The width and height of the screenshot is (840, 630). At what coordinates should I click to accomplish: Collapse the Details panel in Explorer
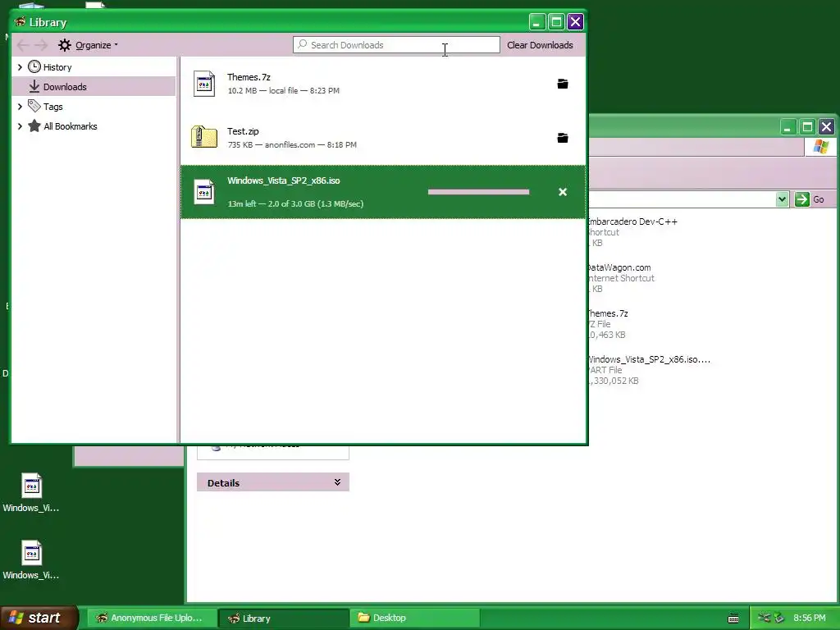click(x=337, y=482)
